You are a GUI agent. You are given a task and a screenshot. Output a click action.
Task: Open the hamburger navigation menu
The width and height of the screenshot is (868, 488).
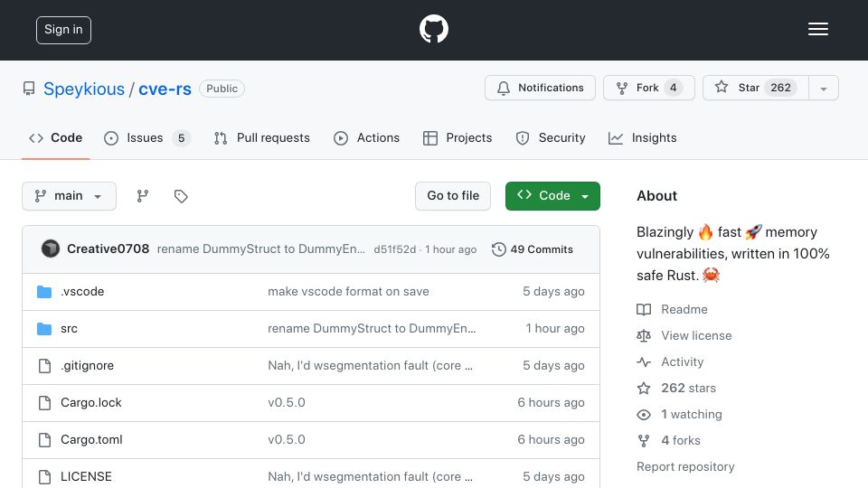[817, 29]
